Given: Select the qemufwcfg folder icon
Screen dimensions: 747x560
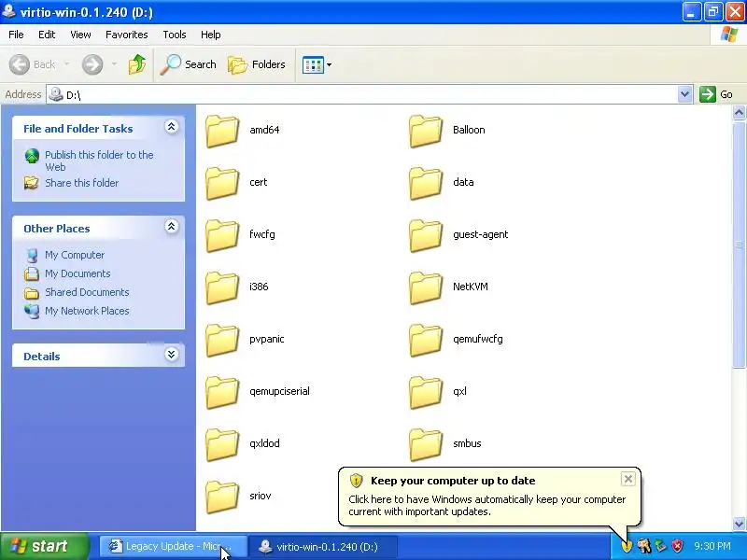Looking at the screenshot, I should click(x=426, y=341).
